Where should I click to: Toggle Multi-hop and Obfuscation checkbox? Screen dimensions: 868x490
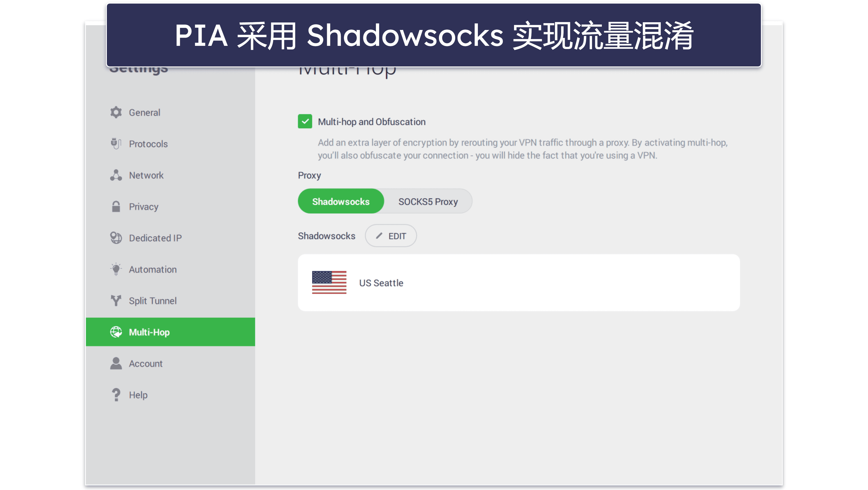pyautogui.click(x=305, y=122)
